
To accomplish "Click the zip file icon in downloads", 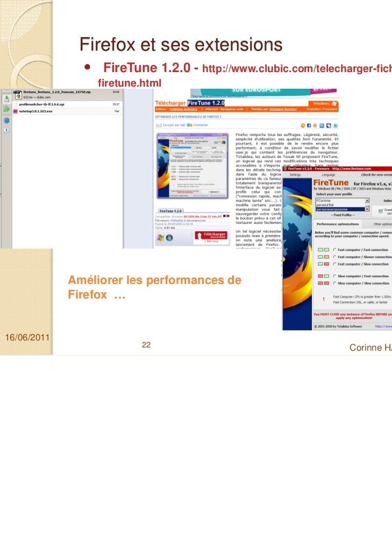I will 18,94.
